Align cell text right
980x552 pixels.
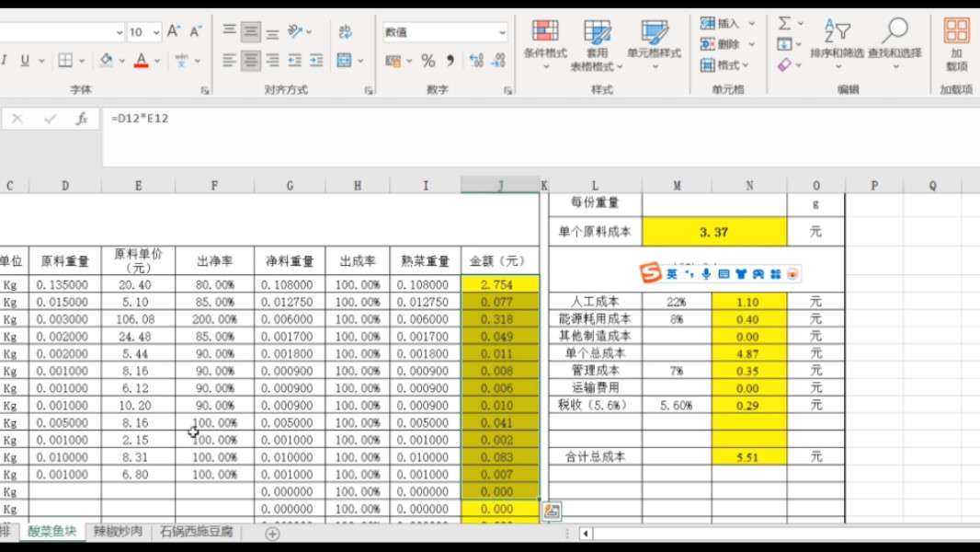point(272,60)
